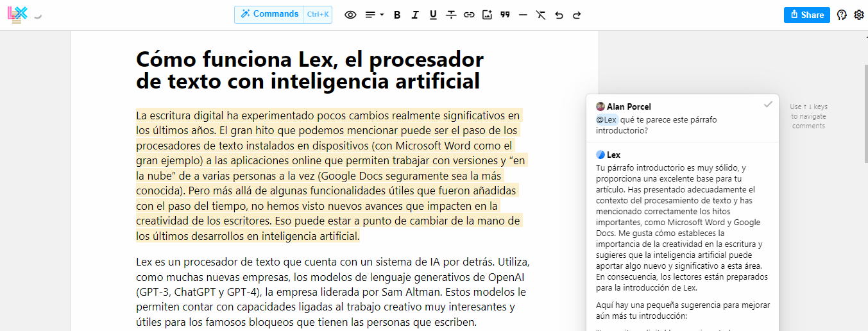The width and height of the screenshot is (868, 331).
Task: Insert an image from toolbar
Action: (x=487, y=15)
